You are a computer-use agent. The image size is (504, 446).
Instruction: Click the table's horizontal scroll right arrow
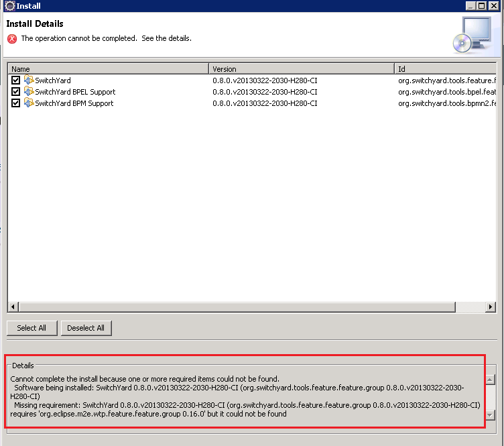[x=490, y=306]
